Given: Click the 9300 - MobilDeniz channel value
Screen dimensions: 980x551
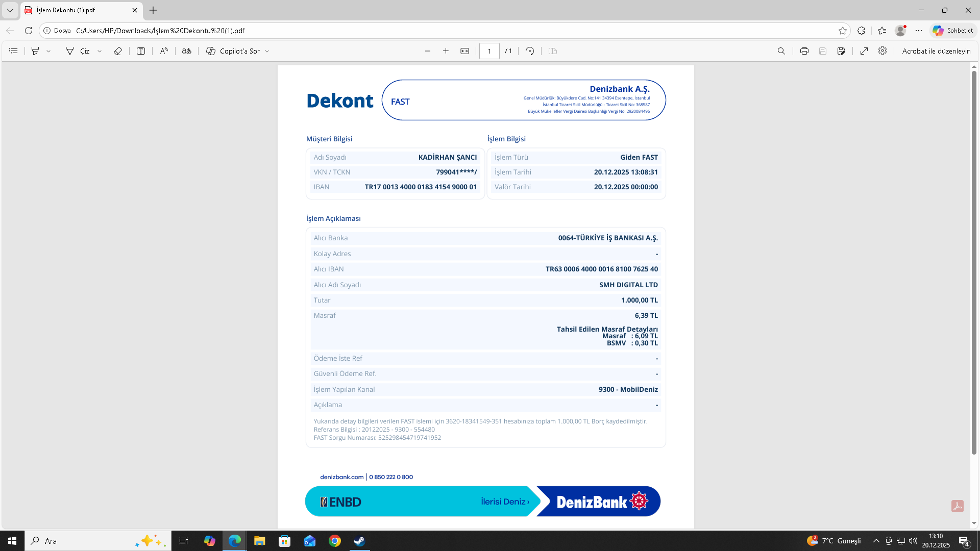Looking at the screenshot, I should [628, 389].
